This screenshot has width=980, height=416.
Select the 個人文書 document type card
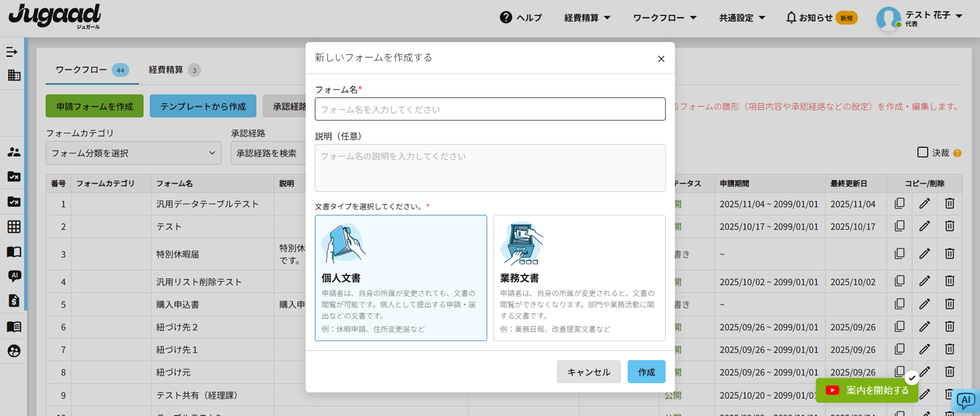point(400,278)
